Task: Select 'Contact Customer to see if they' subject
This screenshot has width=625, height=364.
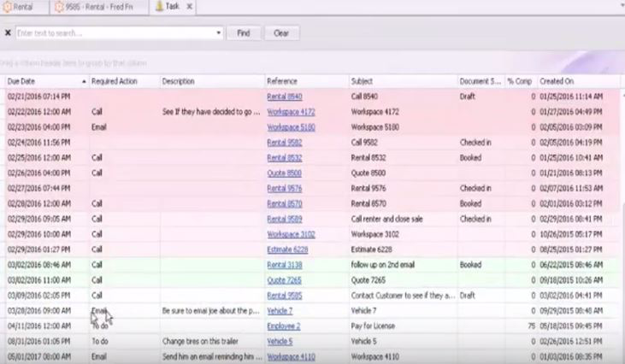Action: pyautogui.click(x=403, y=296)
